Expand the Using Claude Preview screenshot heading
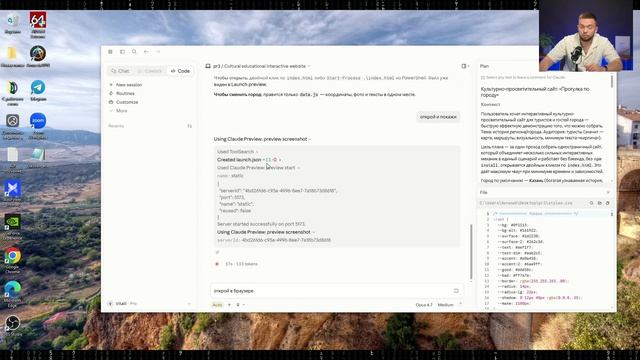The height and width of the screenshot is (360, 640). 262,139
